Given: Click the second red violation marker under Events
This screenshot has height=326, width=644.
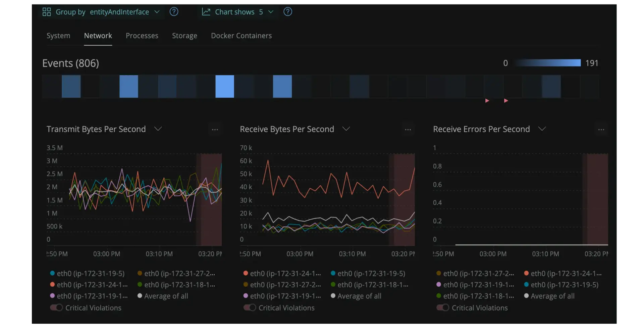Looking at the screenshot, I should coord(506,101).
